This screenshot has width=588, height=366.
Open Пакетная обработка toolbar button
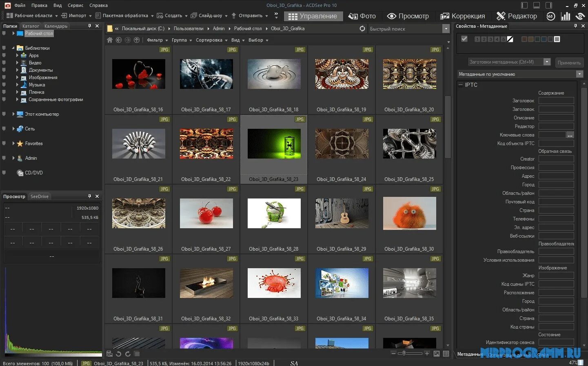point(124,15)
